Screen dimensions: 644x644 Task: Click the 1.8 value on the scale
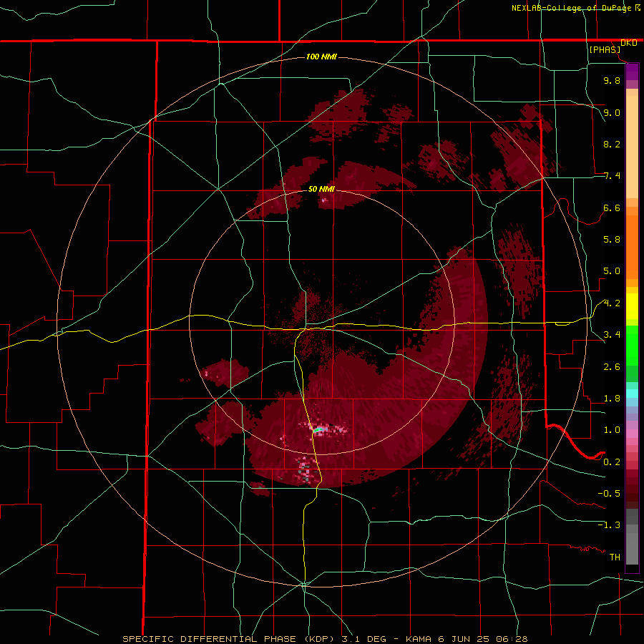[x=612, y=399]
